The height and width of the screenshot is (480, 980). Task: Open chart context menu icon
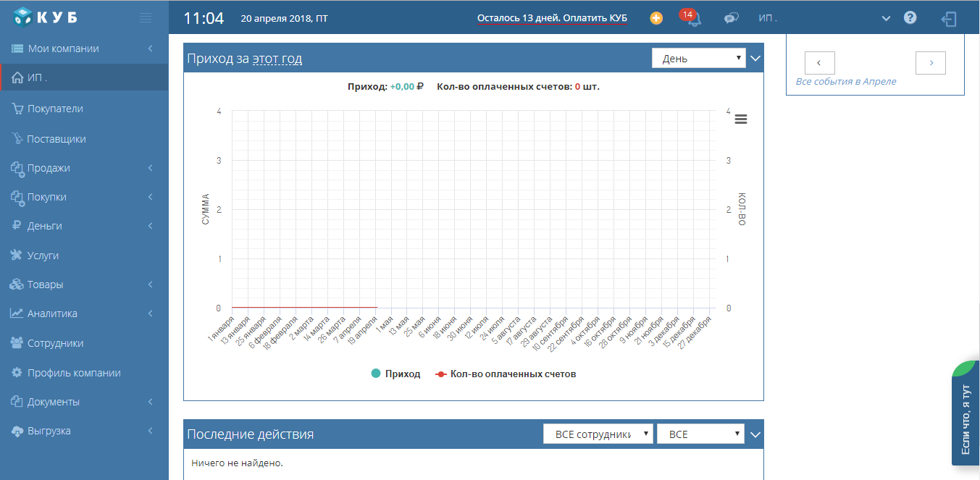740,119
